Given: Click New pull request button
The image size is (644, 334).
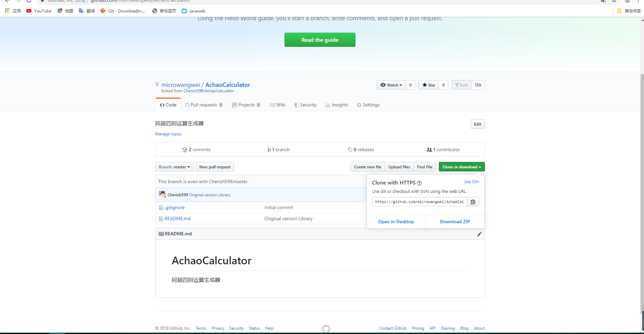Looking at the screenshot, I should (215, 167).
